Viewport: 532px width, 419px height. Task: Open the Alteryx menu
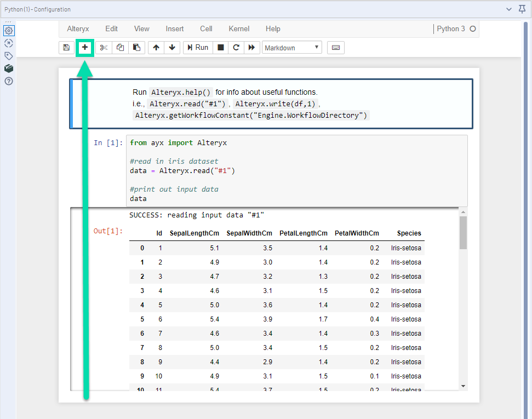[x=78, y=29]
